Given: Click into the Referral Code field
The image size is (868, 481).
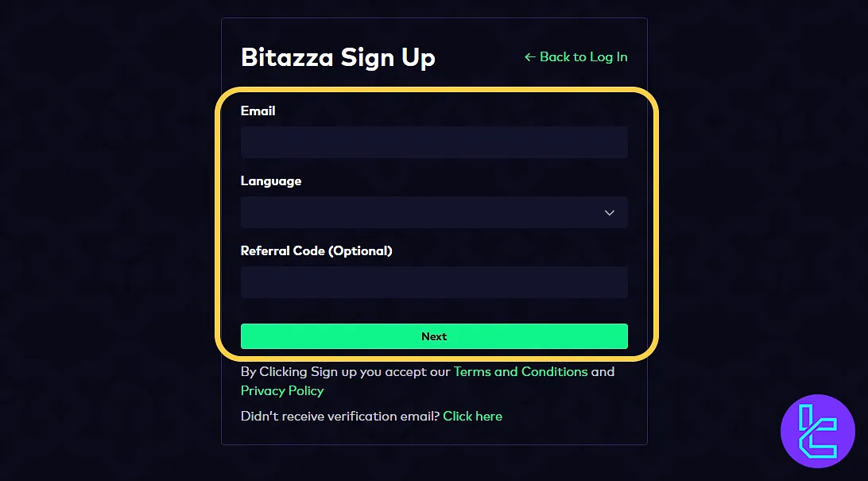Looking at the screenshot, I should click(434, 282).
